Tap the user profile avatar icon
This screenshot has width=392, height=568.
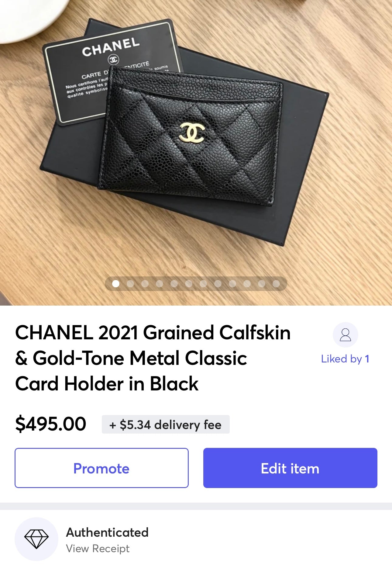coord(345,335)
